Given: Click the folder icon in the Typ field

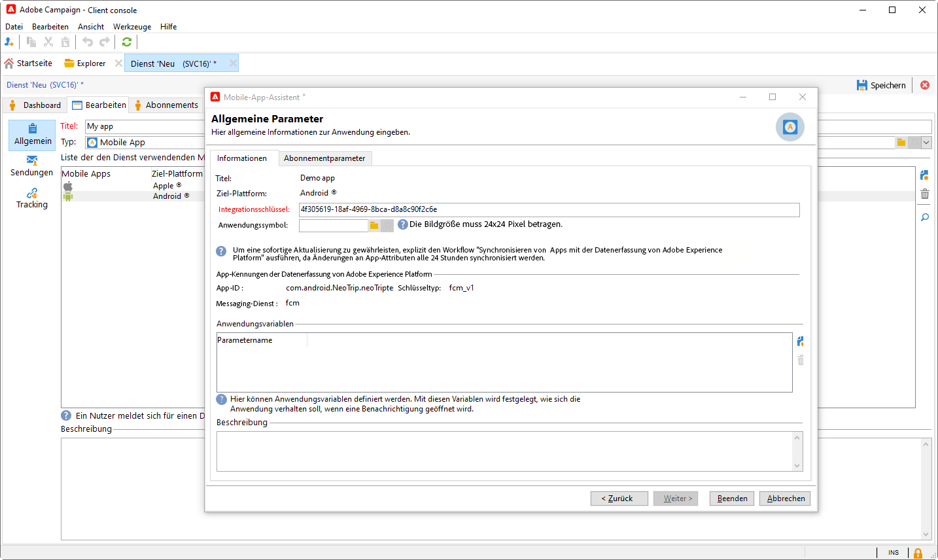Looking at the screenshot, I should point(901,143).
